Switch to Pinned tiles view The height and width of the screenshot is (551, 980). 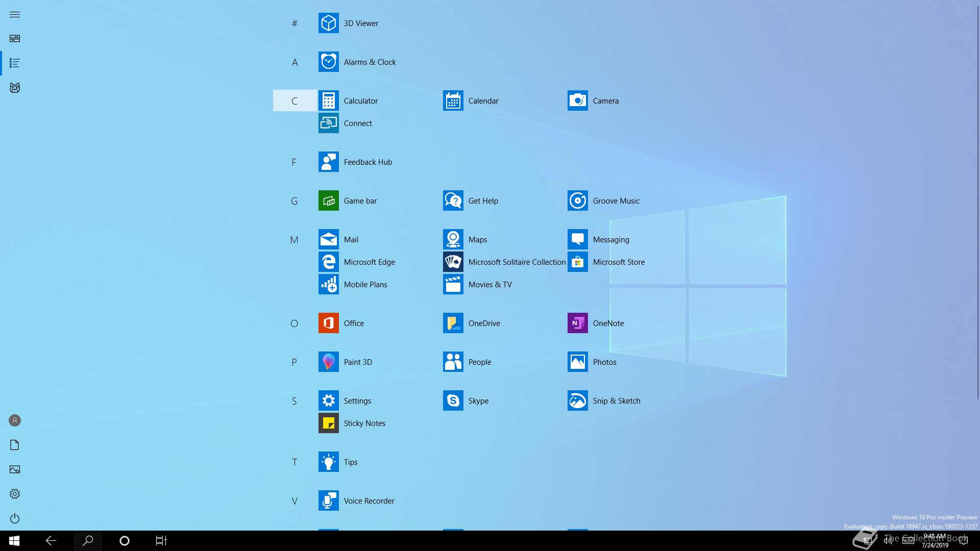(15, 38)
